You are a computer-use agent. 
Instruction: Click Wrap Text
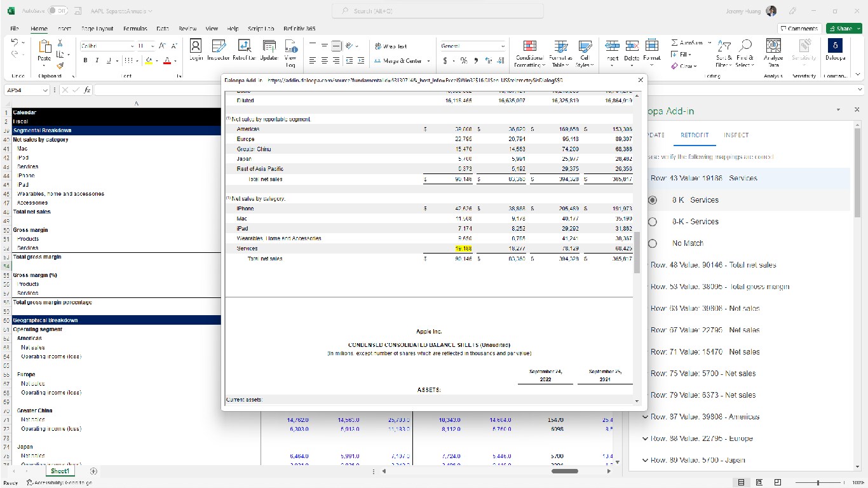tap(391, 46)
